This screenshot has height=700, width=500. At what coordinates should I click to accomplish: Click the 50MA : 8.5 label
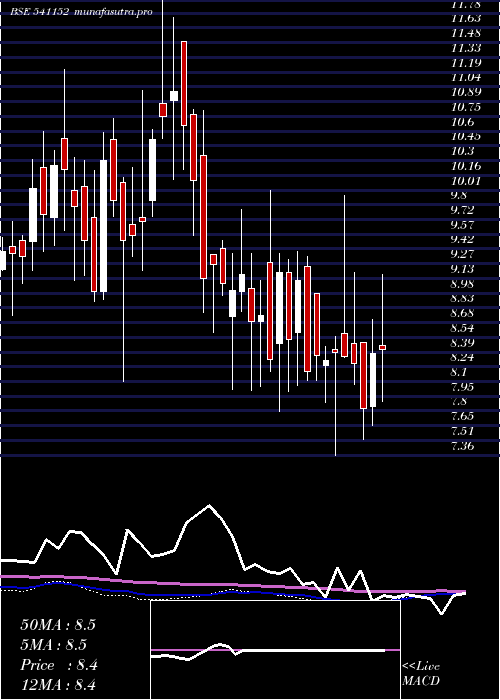tap(58, 625)
